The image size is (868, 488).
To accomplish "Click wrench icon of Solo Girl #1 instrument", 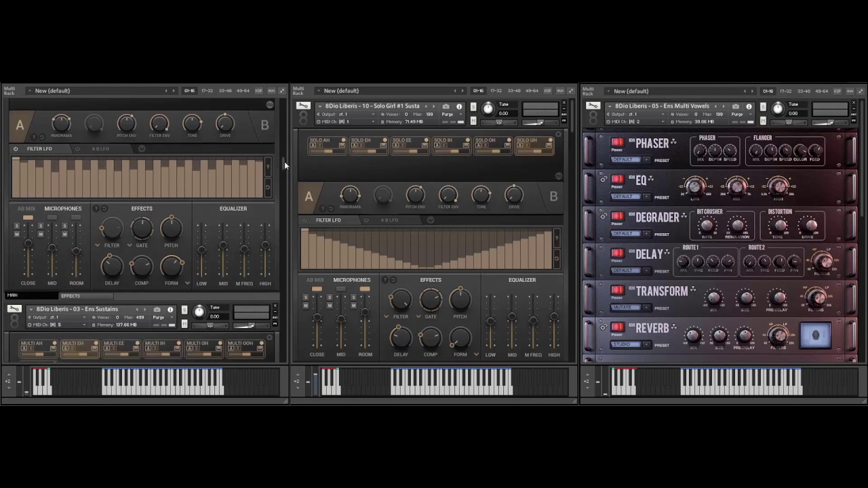I will (x=303, y=106).
